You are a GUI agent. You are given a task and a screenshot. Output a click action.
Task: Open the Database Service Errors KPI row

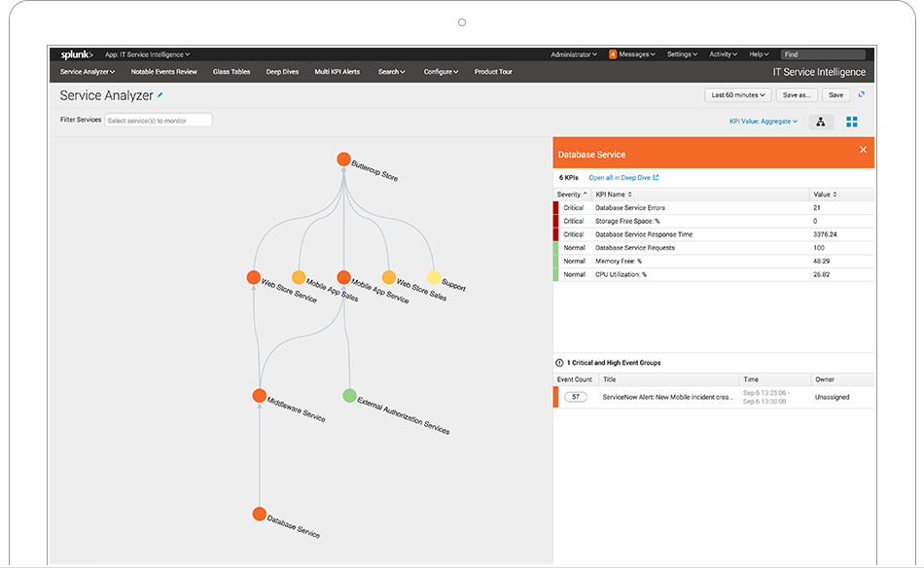[713, 208]
